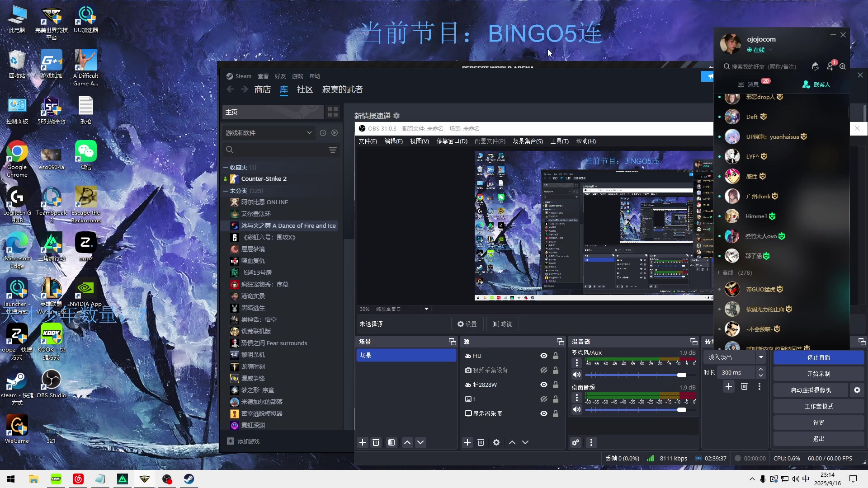Open notifications icon with badge 1
This screenshot has width=868, height=488.
click(830, 66)
